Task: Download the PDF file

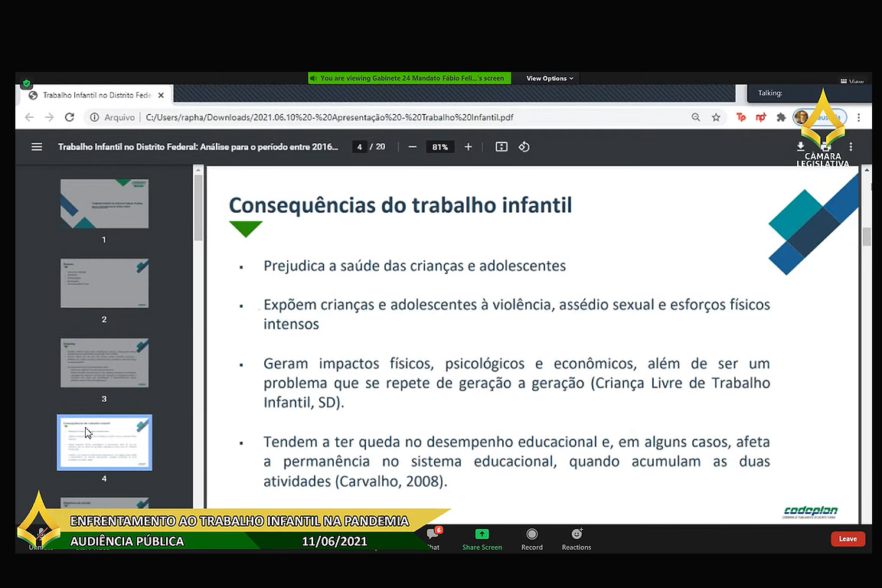Action: click(x=801, y=146)
